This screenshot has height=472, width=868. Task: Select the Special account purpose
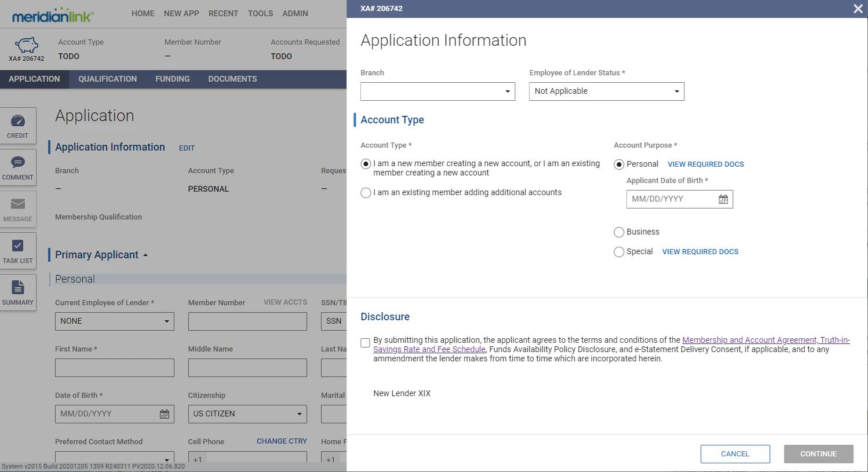pyautogui.click(x=619, y=252)
